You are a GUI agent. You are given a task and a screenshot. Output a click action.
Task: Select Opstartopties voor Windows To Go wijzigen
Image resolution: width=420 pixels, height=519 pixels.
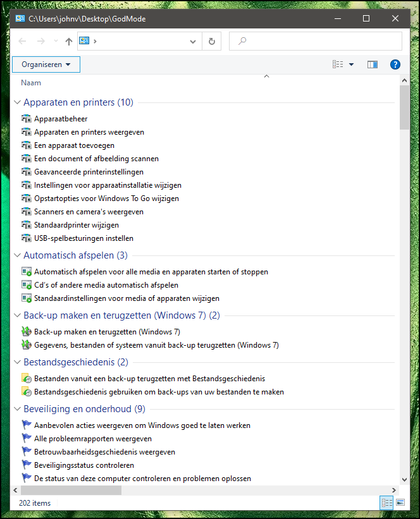(x=106, y=198)
